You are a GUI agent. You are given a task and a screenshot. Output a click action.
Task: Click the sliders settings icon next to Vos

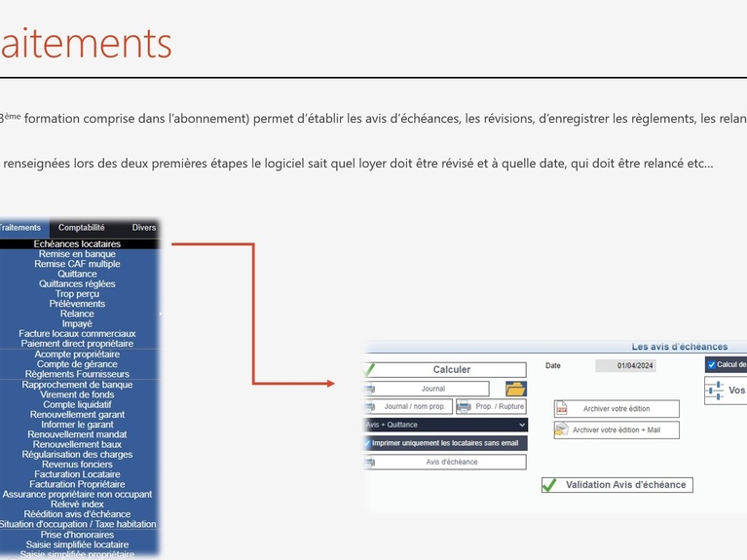715,391
